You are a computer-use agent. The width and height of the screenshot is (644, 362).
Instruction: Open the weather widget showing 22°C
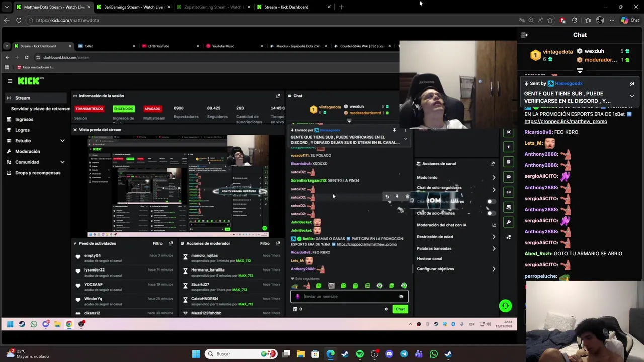coord(27,354)
